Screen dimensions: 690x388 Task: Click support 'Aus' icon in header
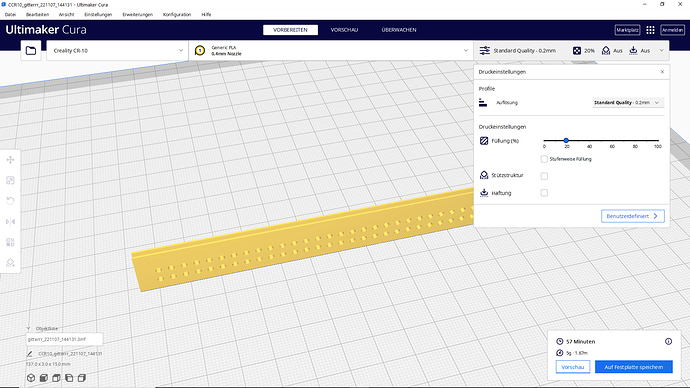(x=606, y=51)
